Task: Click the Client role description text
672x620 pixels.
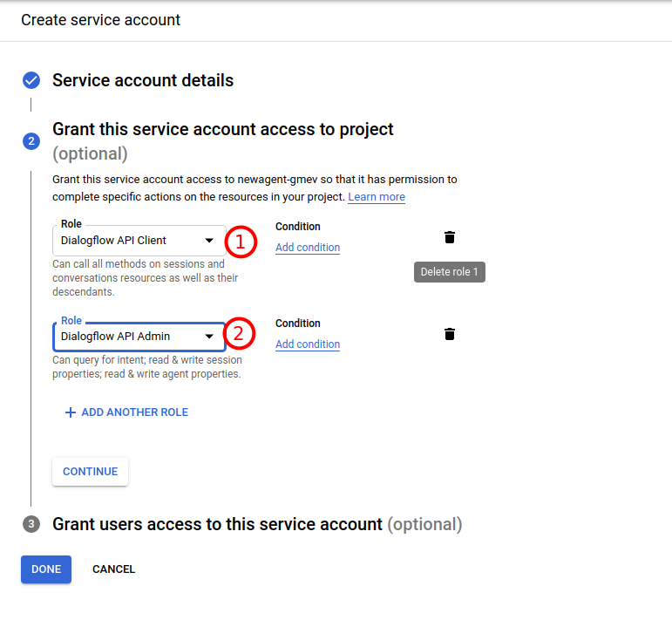Action: pos(145,278)
